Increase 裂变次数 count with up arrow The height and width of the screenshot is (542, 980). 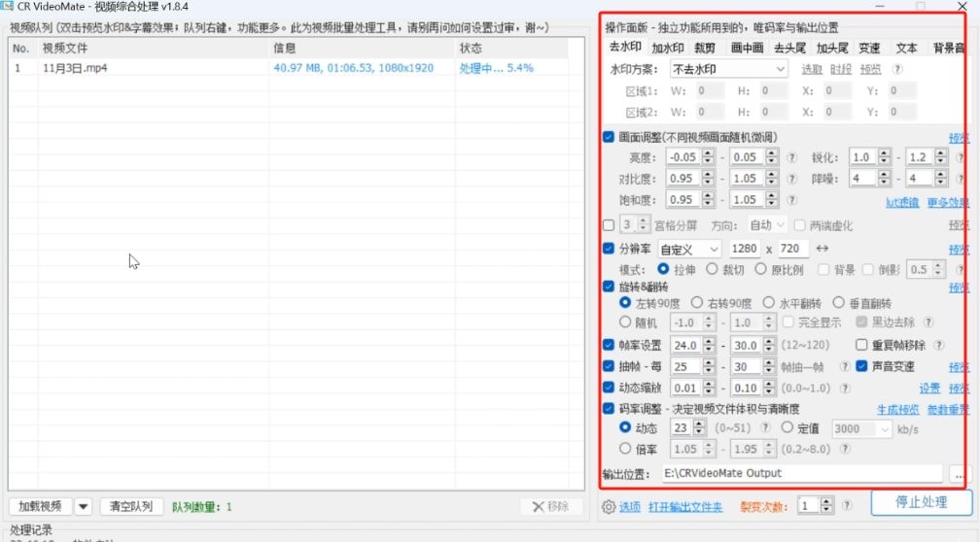click(x=826, y=501)
